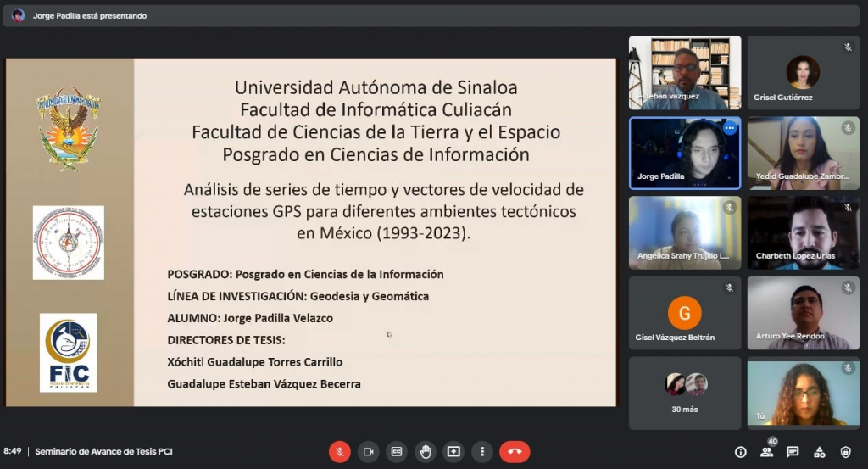Select Yedid Guadalupe Zambr... video tile
868x469 pixels.
804,154
